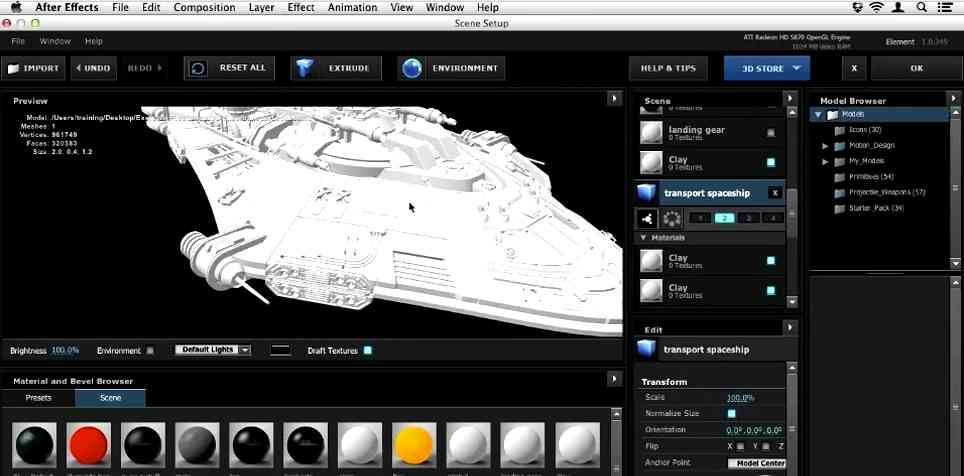The height and width of the screenshot is (476, 964).
Task: Expand the Motion_Design folder
Action: pyautogui.click(x=825, y=145)
